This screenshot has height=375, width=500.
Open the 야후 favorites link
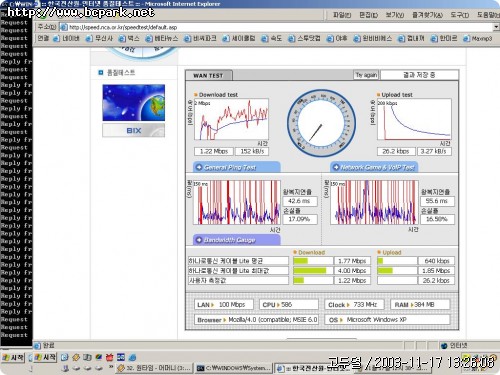[337, 39]
